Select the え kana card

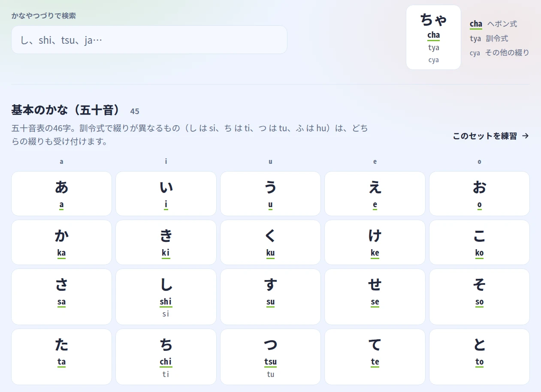click(375, 193)
